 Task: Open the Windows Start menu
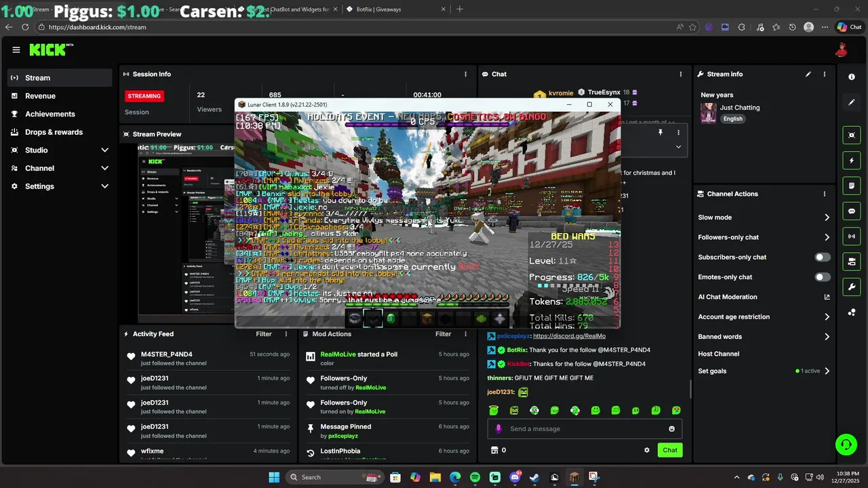point(274,477)
